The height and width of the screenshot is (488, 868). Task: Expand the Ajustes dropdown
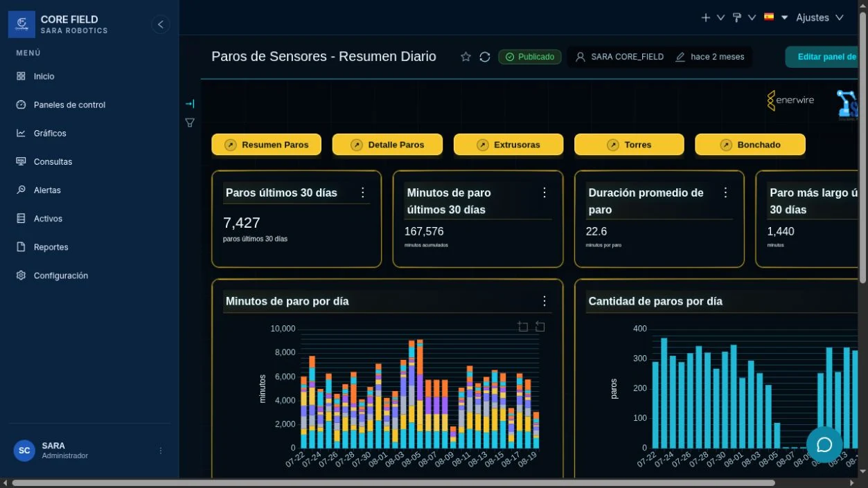click(820, 17)
